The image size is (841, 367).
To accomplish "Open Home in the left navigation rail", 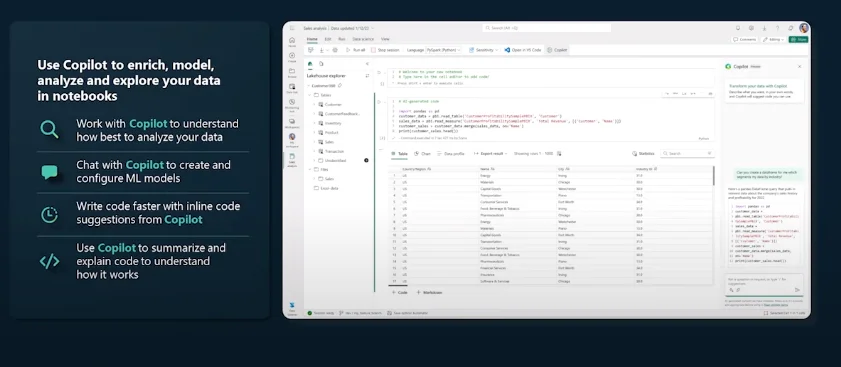I will (x=292, y=42).
